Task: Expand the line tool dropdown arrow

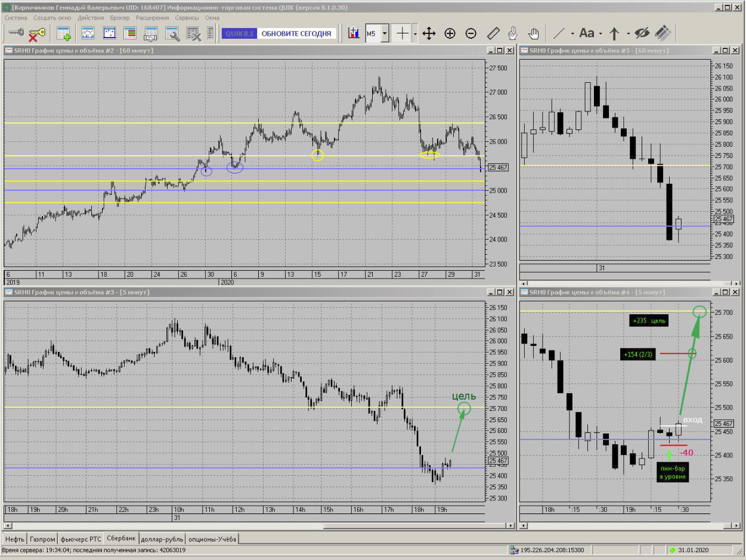Action: pos(572,33)
